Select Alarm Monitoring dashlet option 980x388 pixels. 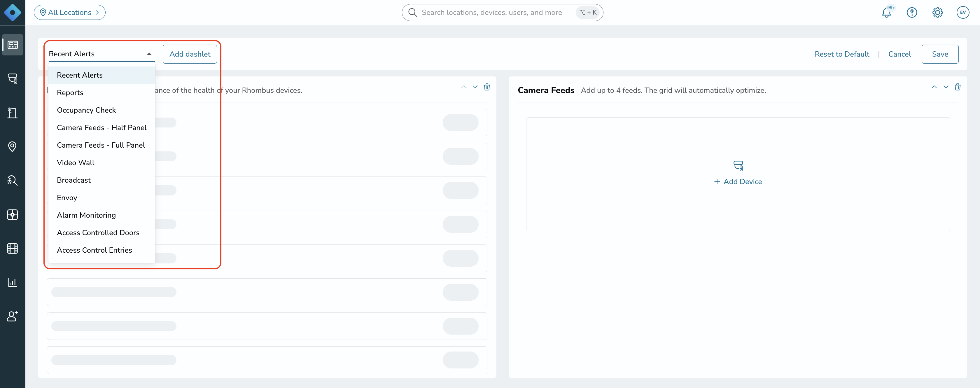[x=102, y=215]
